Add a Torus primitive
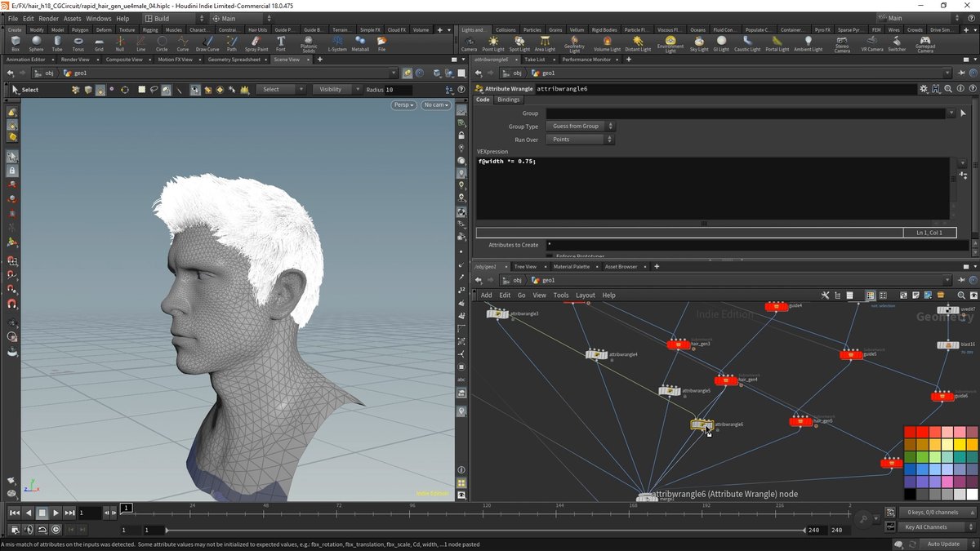The width and height of the screenshot is (980, 551). [78, 42]
